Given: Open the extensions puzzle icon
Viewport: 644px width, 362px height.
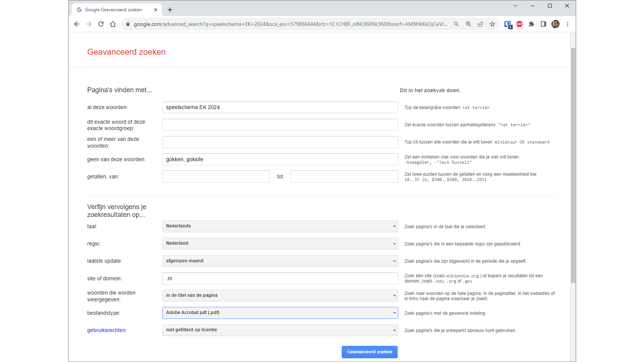Looking at the screenshot, I should pyautogui.click(x=531, y=24).
